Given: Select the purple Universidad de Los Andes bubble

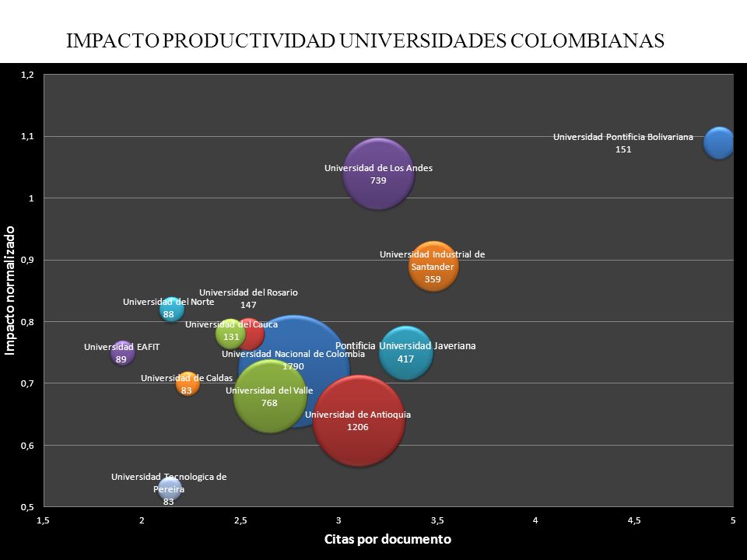Looking at the screenshot, I should point(378,173).
